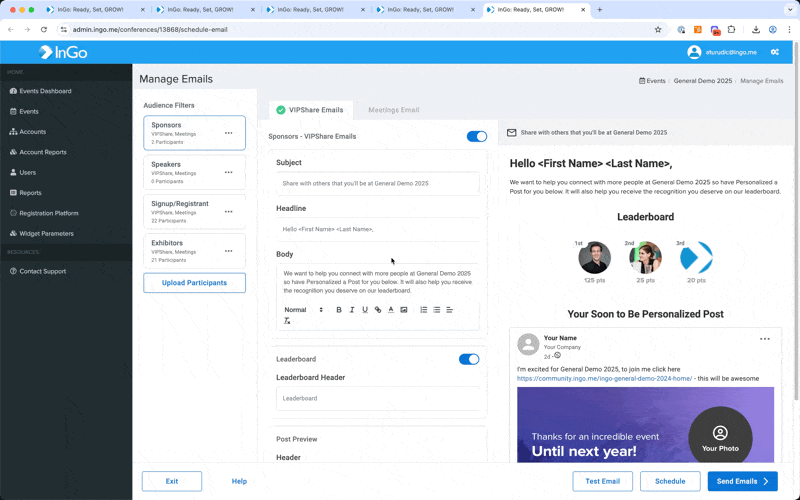Screen dimensions: 800x500
Task: Insert a hyperlink in Body editor
Action: [378, 310]
